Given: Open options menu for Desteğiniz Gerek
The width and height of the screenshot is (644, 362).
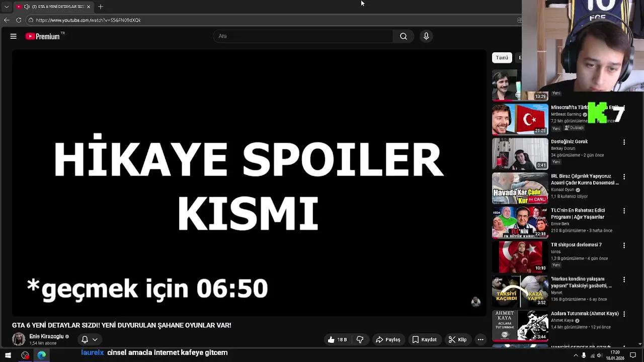Looking at the screenshot, I should [624, 142].
